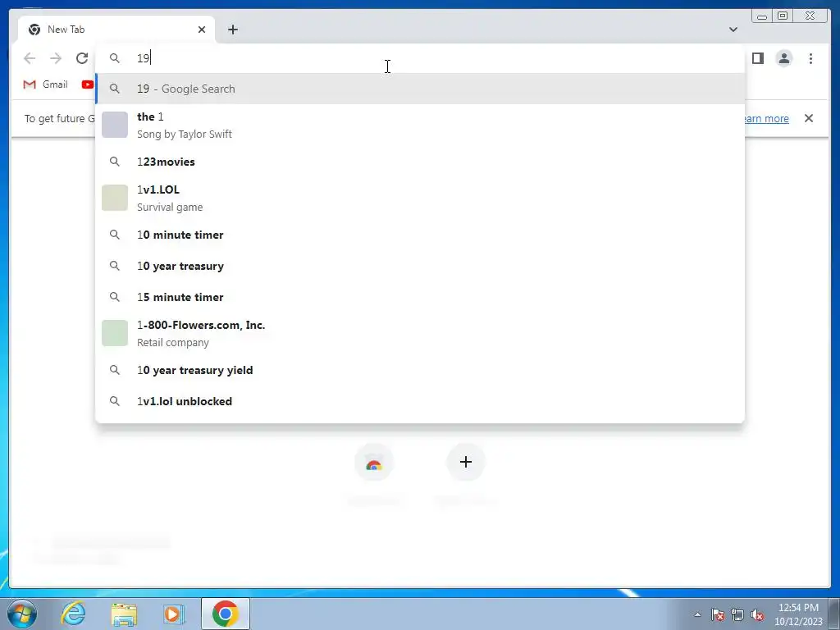Image resolution: width=840 pixels, height=630 pixels.
Task: Choose '19 - Google Search' suggestion
Action: click(420, 89)
